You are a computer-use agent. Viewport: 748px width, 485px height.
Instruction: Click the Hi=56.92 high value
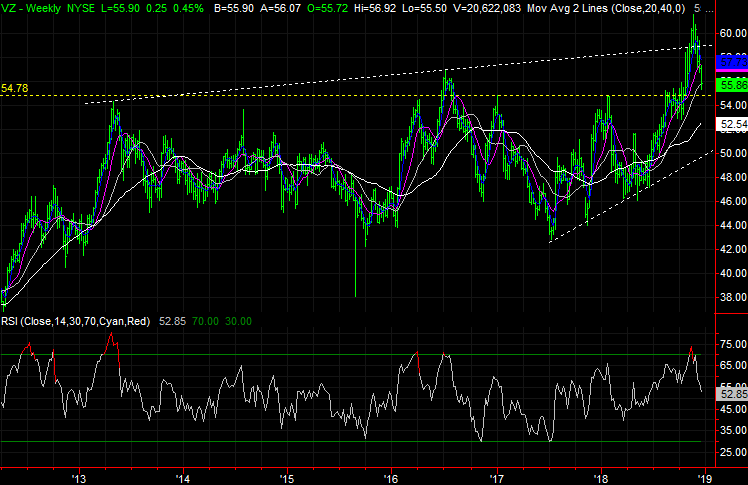click(375, 8)
